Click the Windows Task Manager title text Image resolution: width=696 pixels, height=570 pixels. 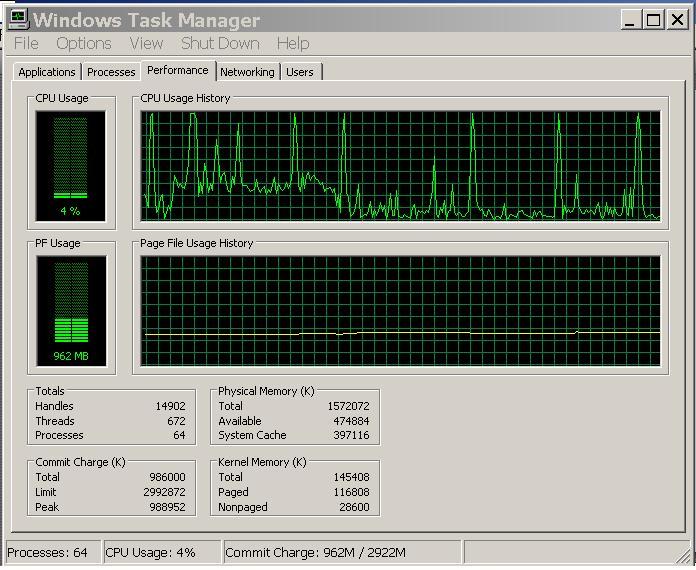tap(146, 20)
